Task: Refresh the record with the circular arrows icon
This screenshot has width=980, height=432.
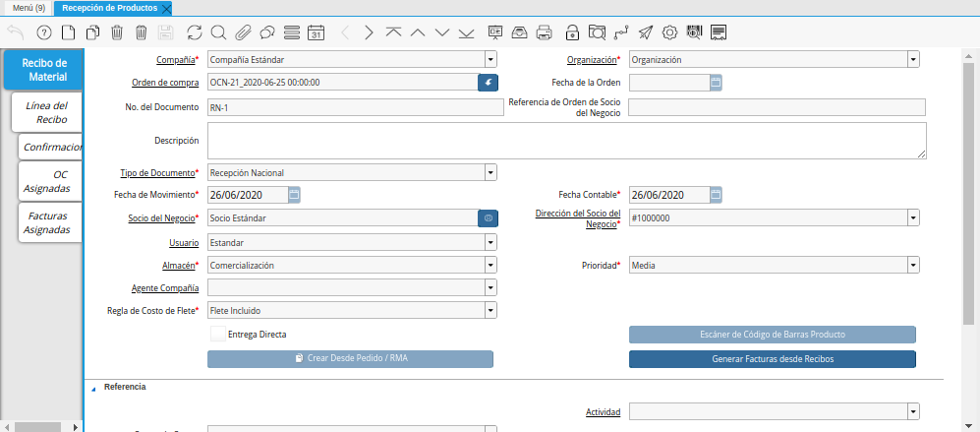Action: (195, 32)
